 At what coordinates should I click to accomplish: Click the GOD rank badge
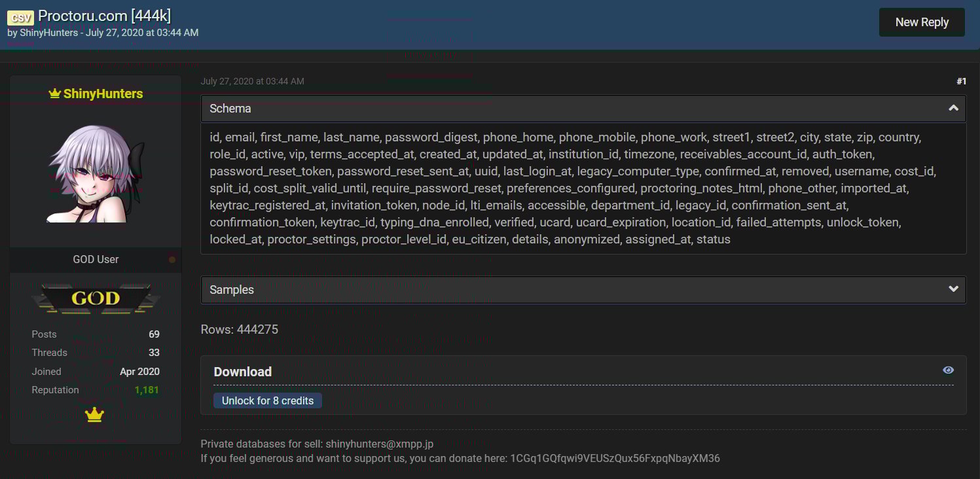coord(96,298)
